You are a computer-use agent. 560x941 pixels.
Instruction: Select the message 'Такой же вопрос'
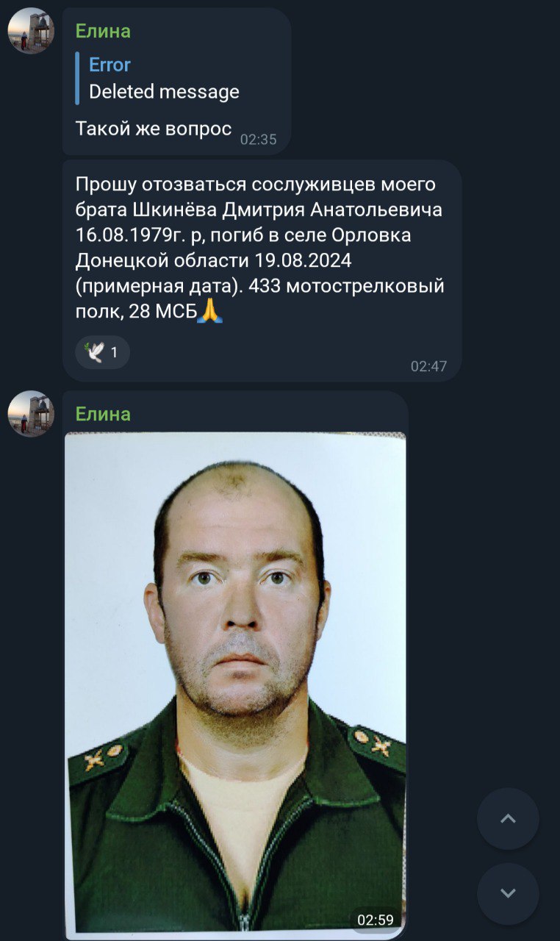[x=154, y=129]
